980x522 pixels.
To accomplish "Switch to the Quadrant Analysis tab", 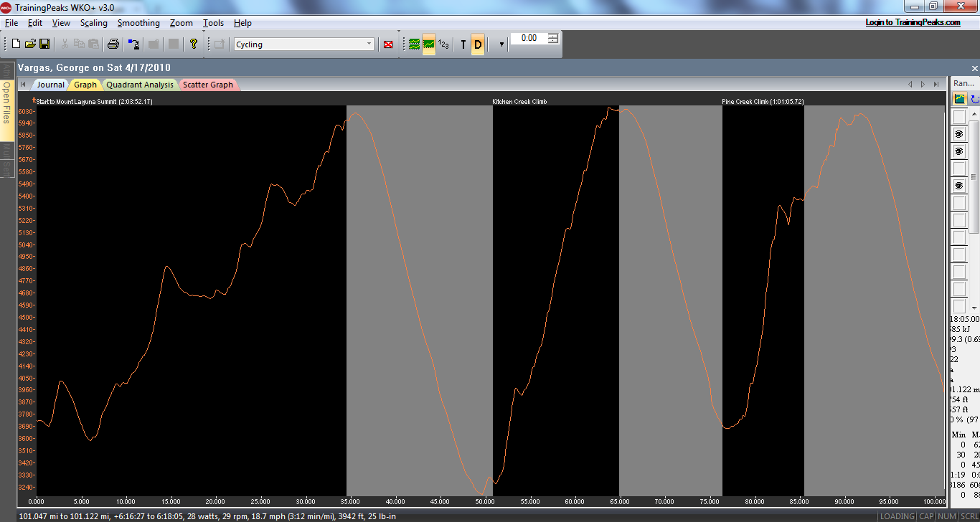I will click(x=140, y=85).
